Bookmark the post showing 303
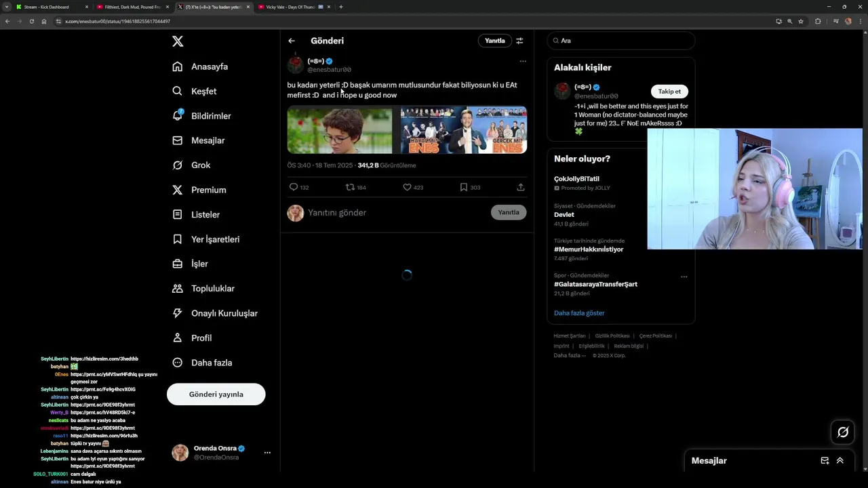Screen dimensions: 868x488 click(x=464, y=187)
